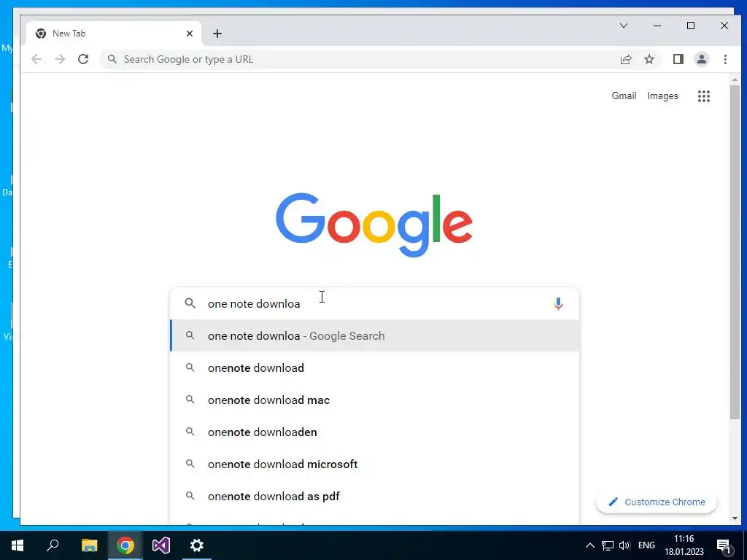Image resolution: width=747 pixels, height=560 pixels.
Task: Pick the 'onenote download microsoft' suggestion
Action: [x=375, y=464]
